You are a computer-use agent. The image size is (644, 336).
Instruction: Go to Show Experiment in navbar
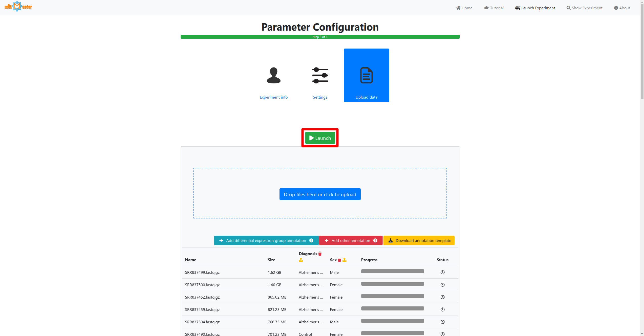click(x=584, y=8)
